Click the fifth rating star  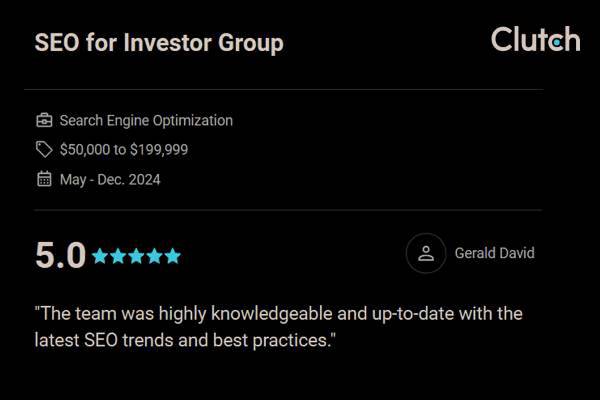click(172, 256)
